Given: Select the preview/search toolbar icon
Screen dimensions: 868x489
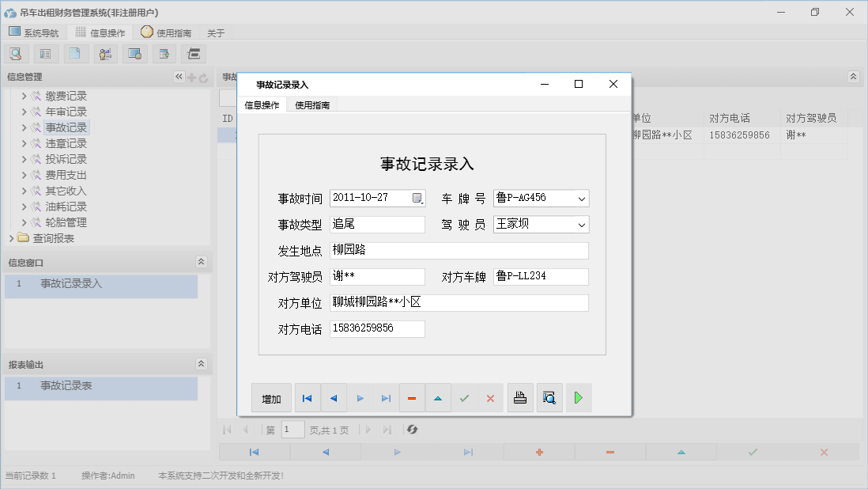Looking at the screenshot, I should (16, 53).
